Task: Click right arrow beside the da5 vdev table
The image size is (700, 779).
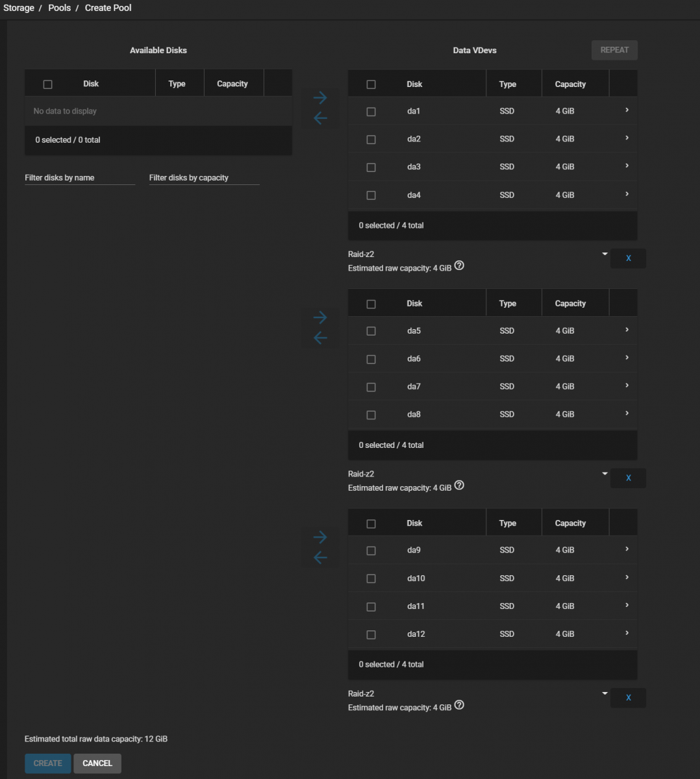Action: pos(320,317)
